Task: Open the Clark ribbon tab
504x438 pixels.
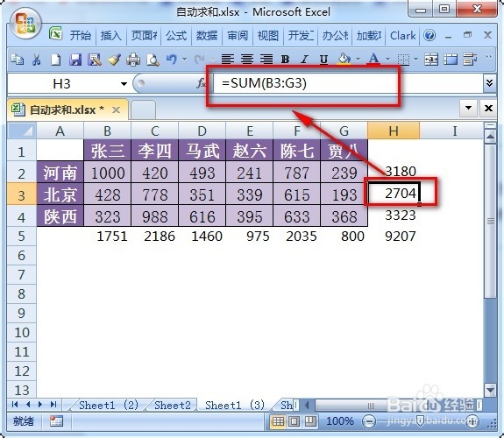Action: pyautogui.click(x=402, y=35)
